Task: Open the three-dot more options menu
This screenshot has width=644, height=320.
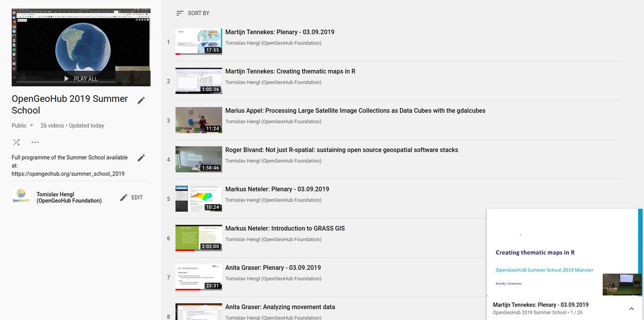Action: pos(35,142)
